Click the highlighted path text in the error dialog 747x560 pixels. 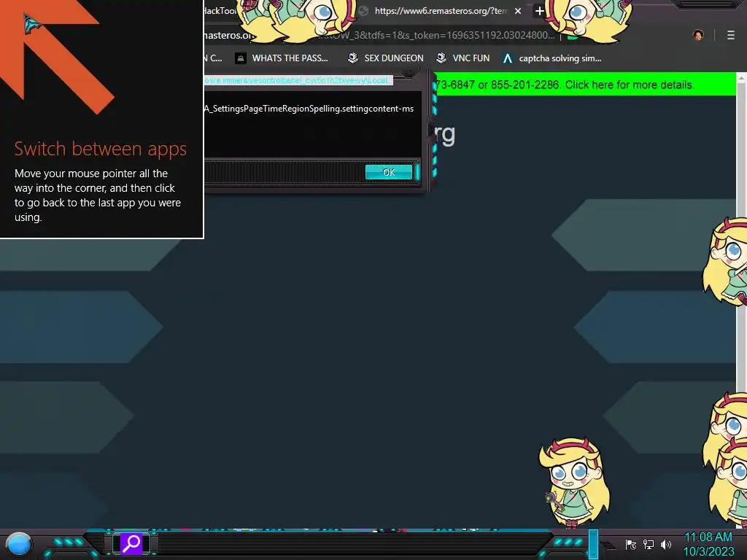[298, 80]
